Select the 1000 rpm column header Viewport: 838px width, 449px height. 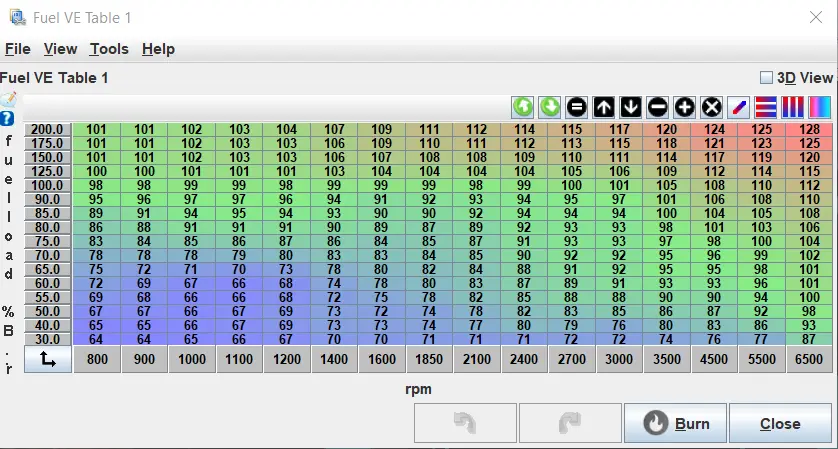click(x=191, y=359)
